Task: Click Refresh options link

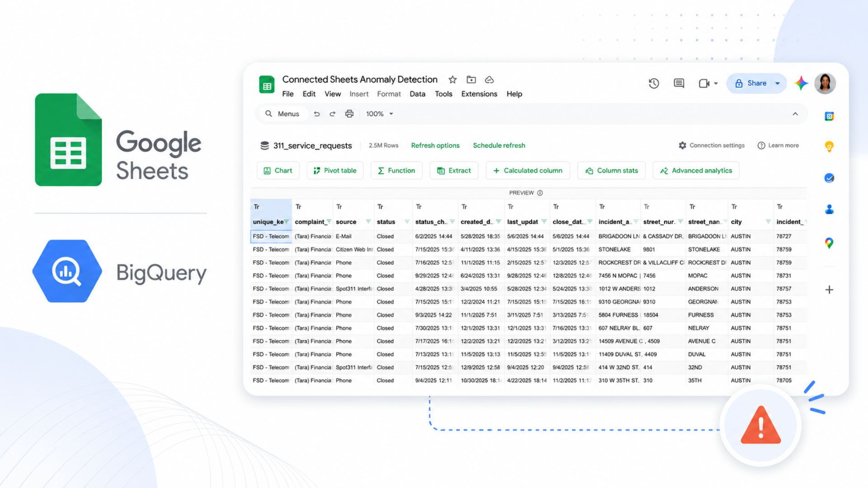Action: [435, 145]
